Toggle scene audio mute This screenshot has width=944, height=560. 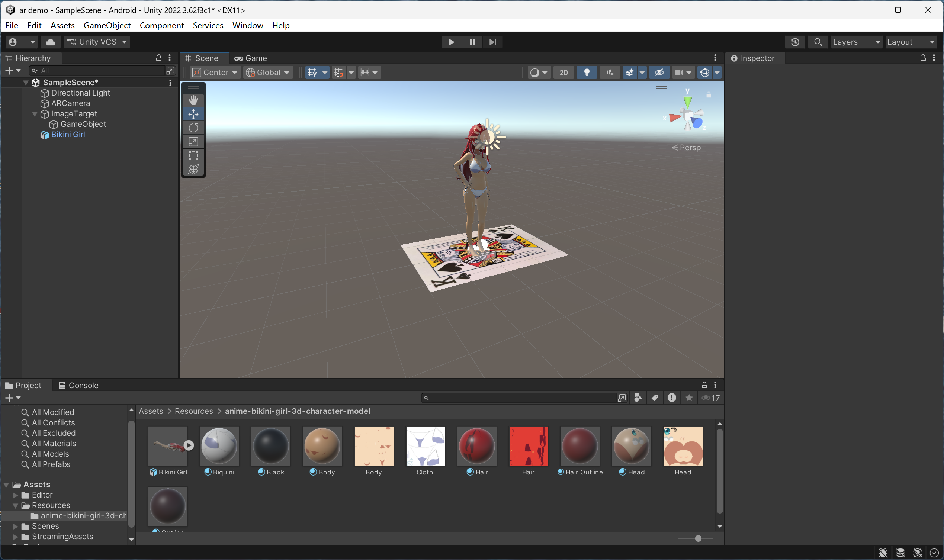[610, 73]
